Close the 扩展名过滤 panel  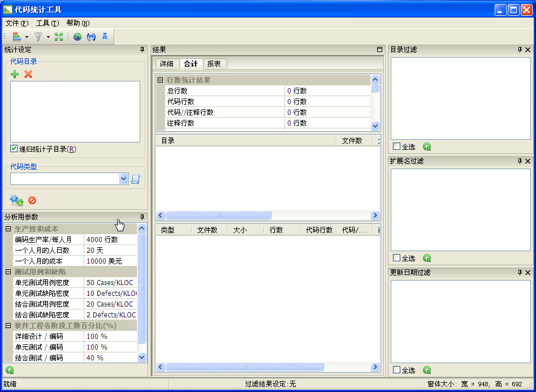point(528,161)
